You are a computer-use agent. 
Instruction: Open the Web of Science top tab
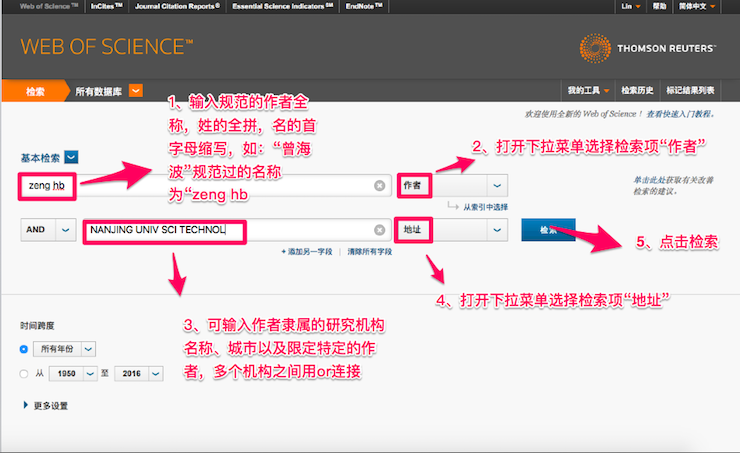click(49, 6)
